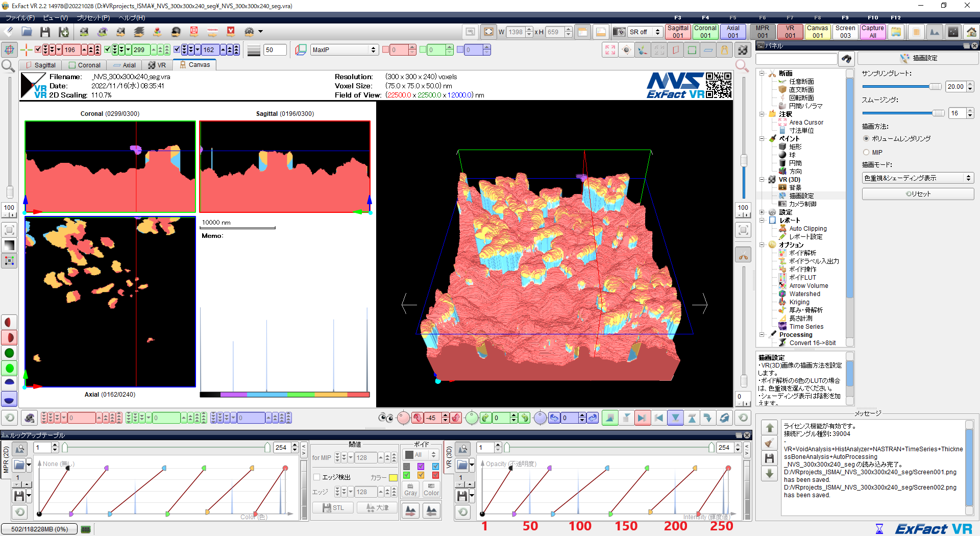
Task: Collapse the ペイント tree node
Action: coord(762,139)
